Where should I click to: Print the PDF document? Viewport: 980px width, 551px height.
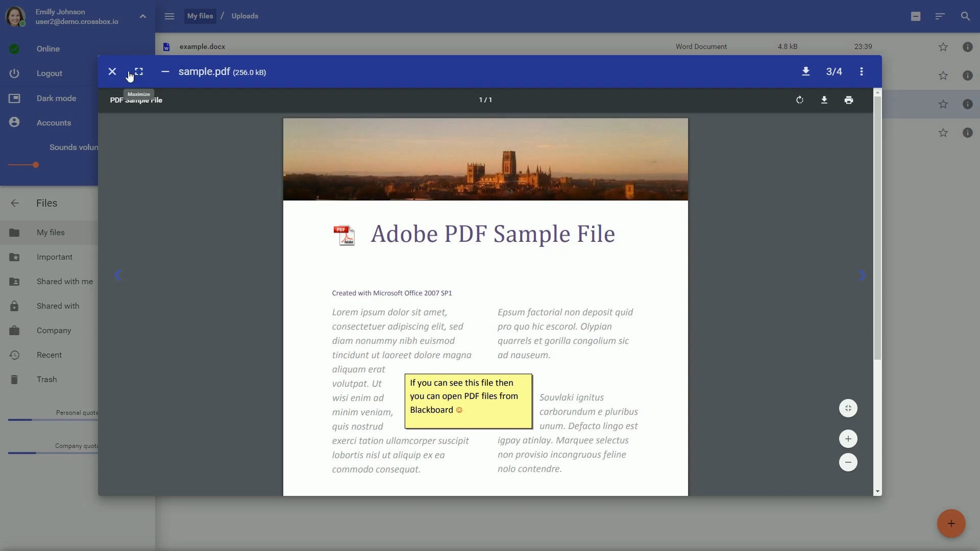pos(848,100)
